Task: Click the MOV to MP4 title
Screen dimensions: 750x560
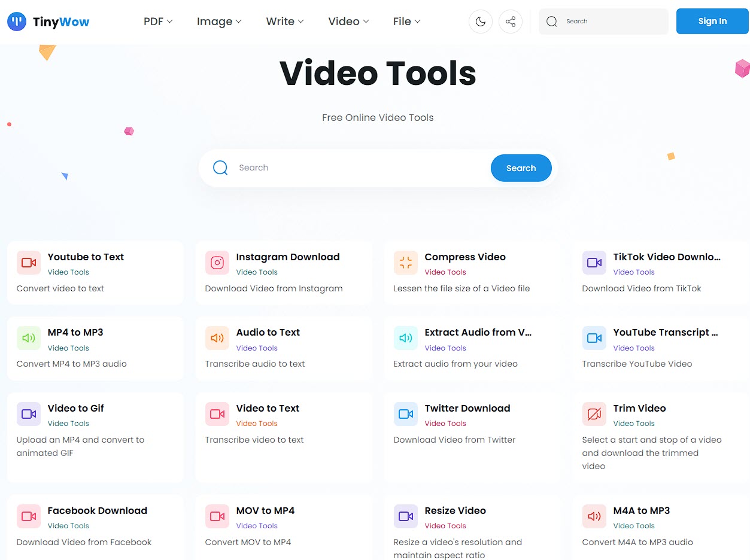Action: [x=265, y=510]
